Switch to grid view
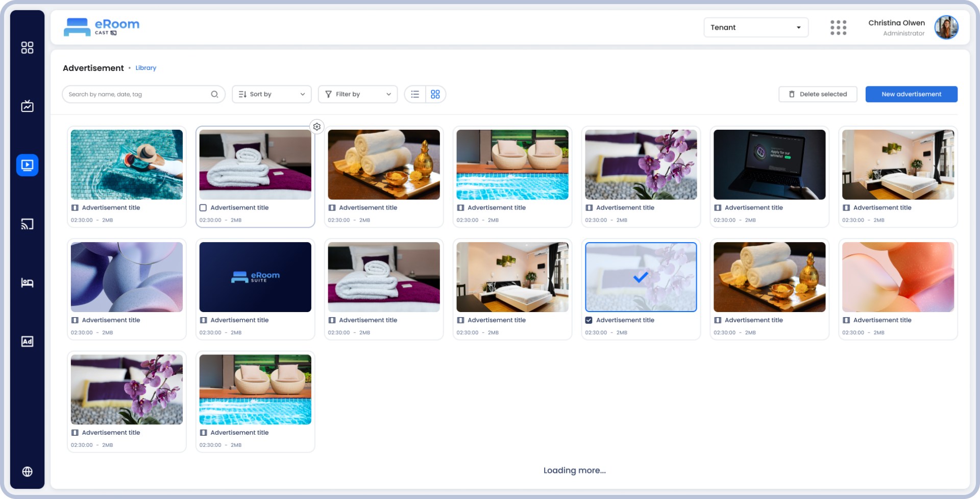The height and width of the screenshot is (499, 980). (x=435, y=94)
